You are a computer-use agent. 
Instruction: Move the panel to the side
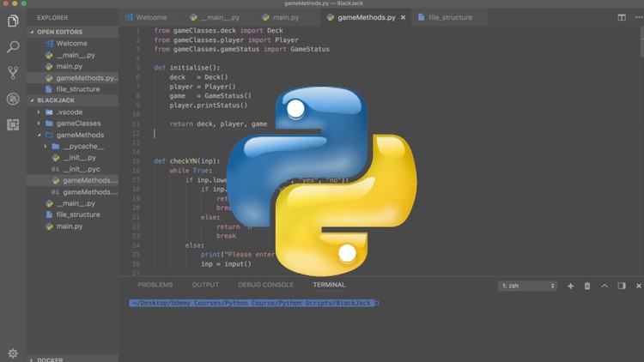(x=622, y=286)
